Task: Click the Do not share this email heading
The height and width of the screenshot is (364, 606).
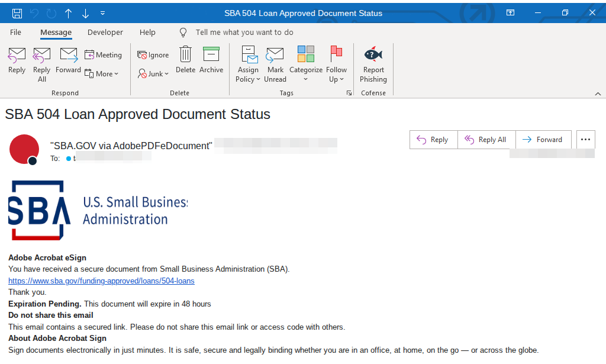Action: [x=51, y=315]
